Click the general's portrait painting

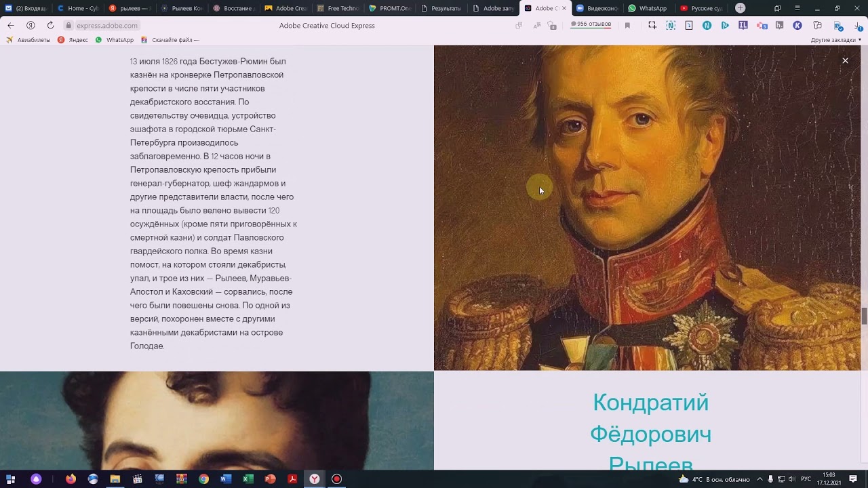click(x=647, y=208)
